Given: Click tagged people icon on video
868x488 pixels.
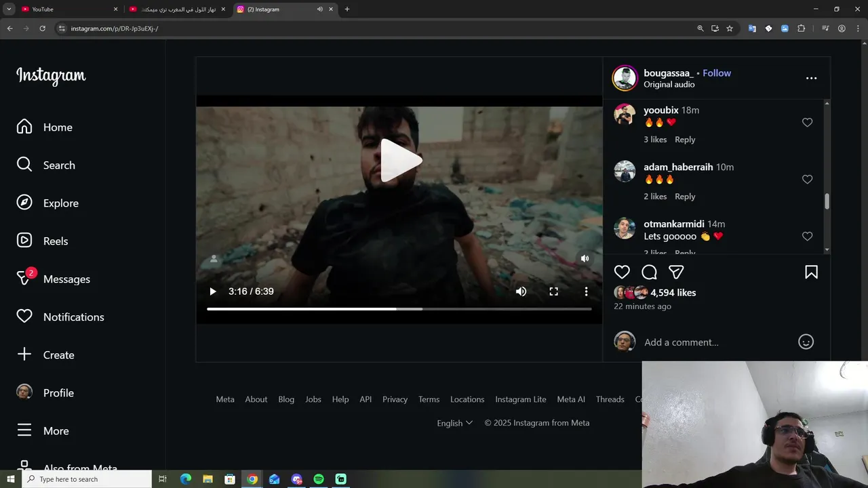Looking at the screenshot, I should click(x=214, y=258).
